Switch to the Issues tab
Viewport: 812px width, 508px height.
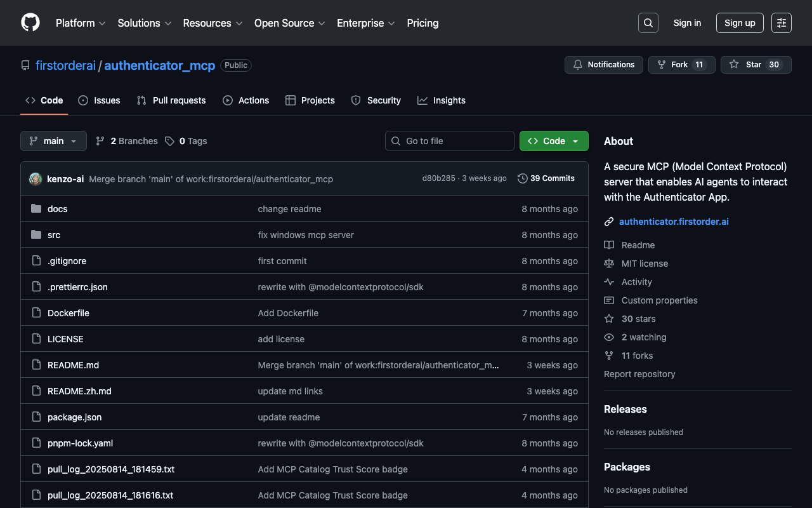(x=99, y=100)
